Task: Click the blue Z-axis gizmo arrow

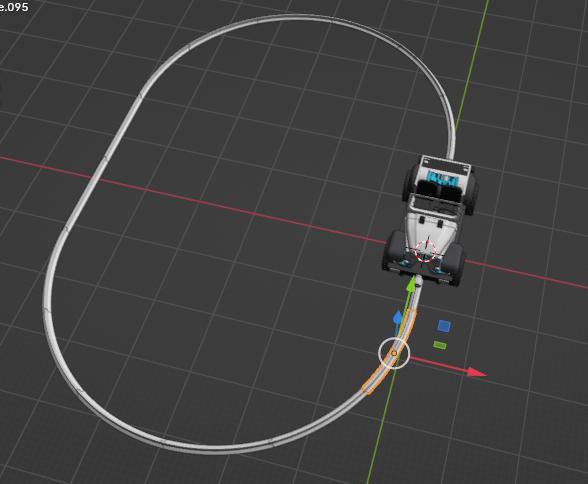Action: [398, 317]
